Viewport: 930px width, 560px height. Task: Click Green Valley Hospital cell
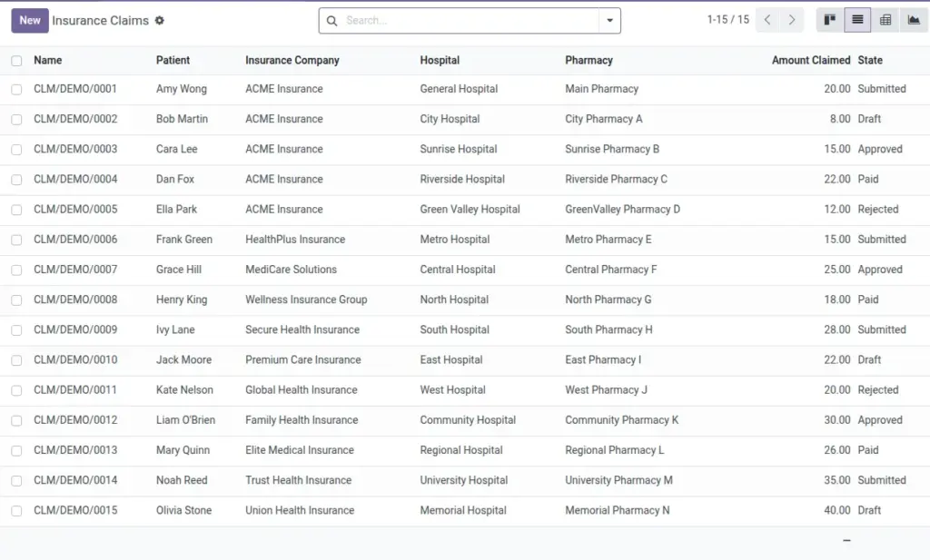tap(470, 209)
